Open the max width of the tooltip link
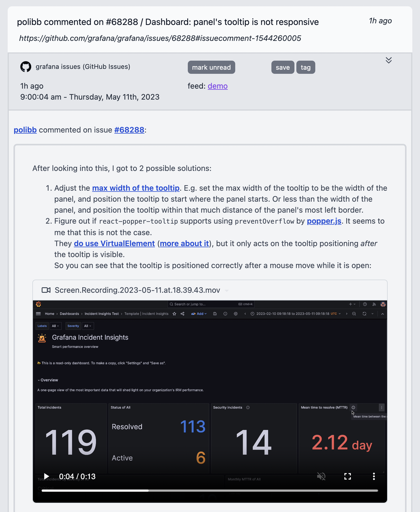 136,188
